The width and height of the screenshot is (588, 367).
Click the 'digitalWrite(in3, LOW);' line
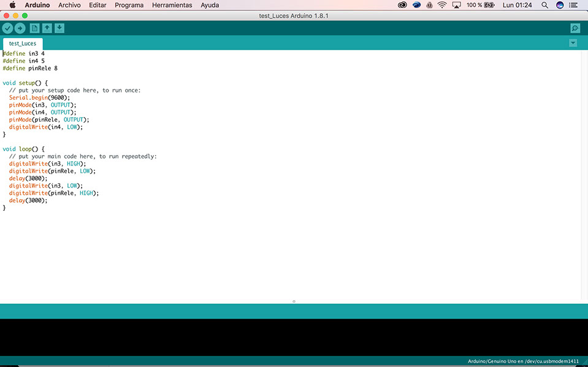46,186
